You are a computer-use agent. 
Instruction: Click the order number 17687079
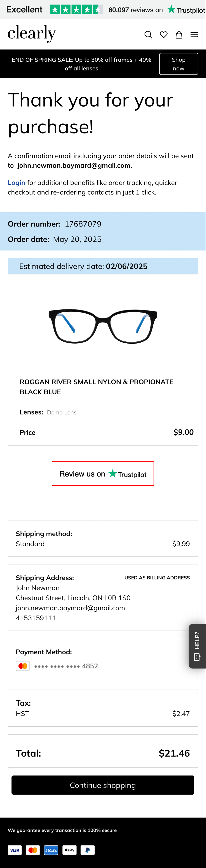click(83, 224)
